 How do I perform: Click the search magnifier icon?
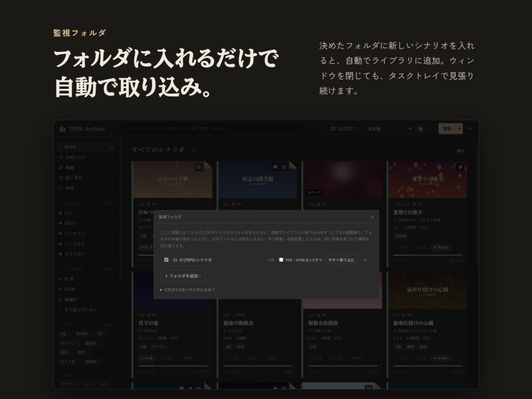(129, 129)
